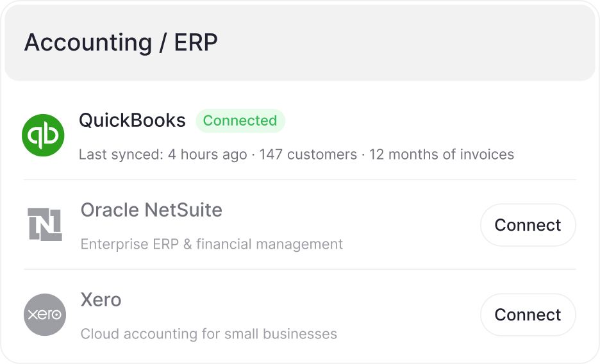Click the Enterprise ERP & financial management description
This screenshot has height=364, width=600.
coord(212,244)
